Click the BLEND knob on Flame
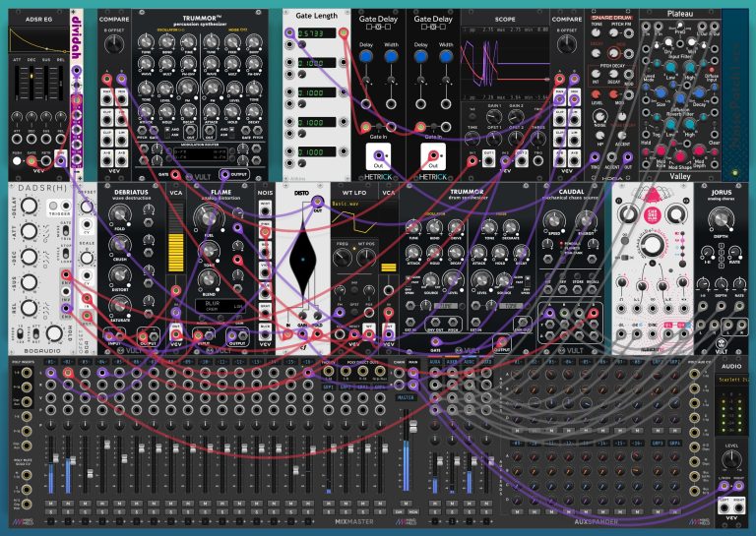 208,280
